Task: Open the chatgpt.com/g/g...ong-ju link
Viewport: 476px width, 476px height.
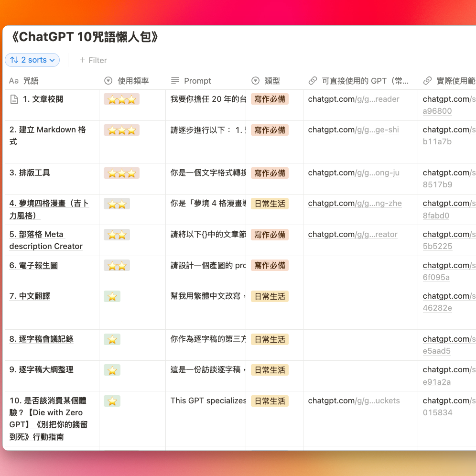Action: tap(354, 173)
